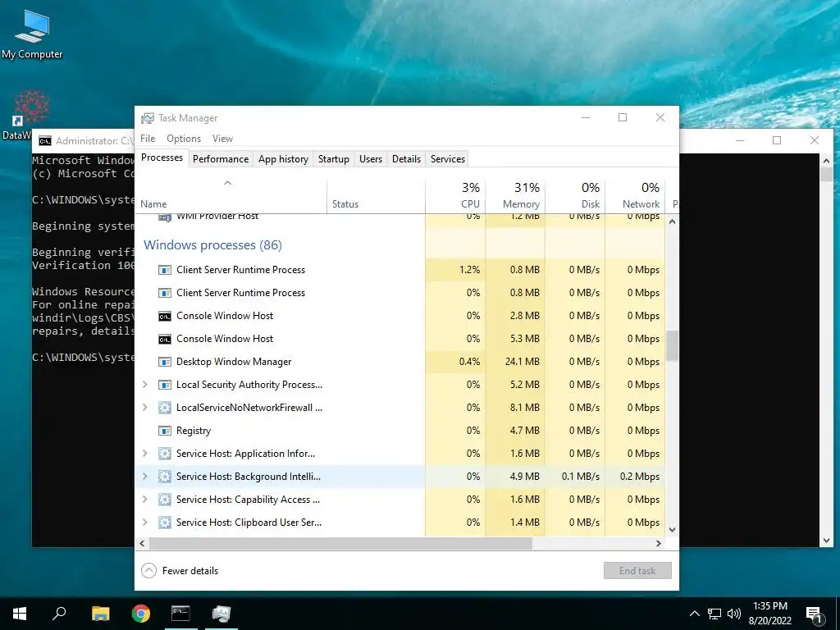This screenshot has width=840, height=630.
Task: Click Task Manager taskbar icon
Action: (x=221, y=614)
